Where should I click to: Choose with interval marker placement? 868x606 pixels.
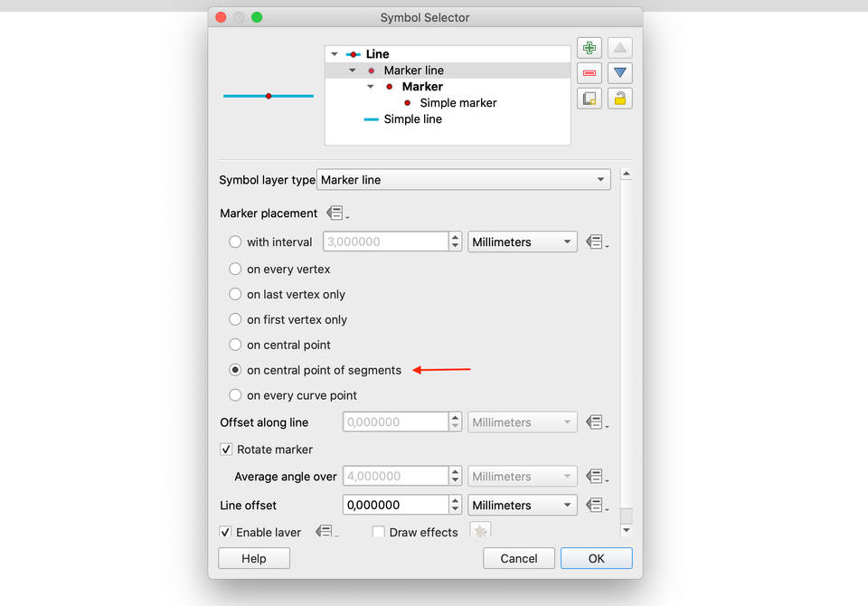pos(234,241)
